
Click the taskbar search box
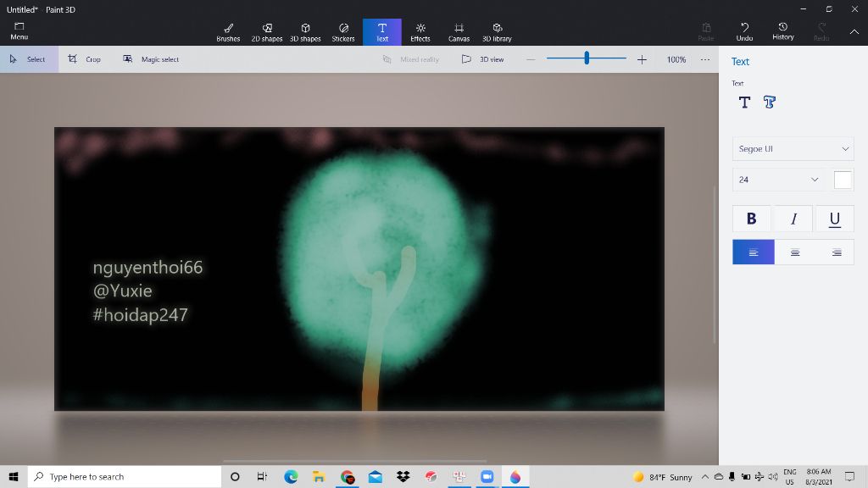[x=125, y=476]
